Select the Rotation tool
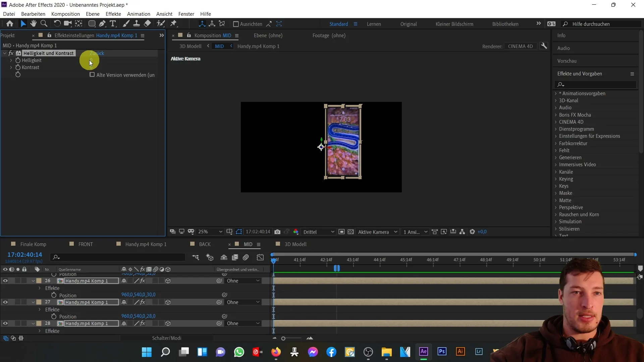The image size is (644, 362). (x=57, y=24)
